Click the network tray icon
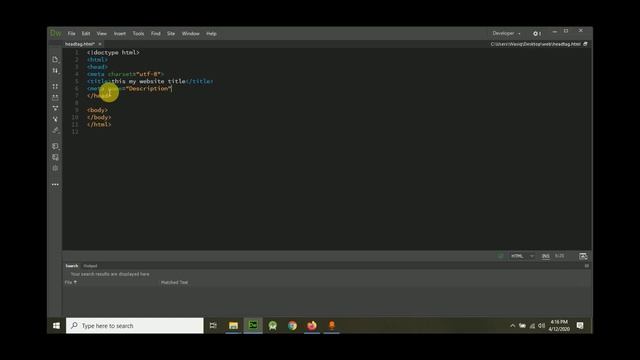Viewport: 640px width, 360px height. pyautogui.click(x=532, y=326)
